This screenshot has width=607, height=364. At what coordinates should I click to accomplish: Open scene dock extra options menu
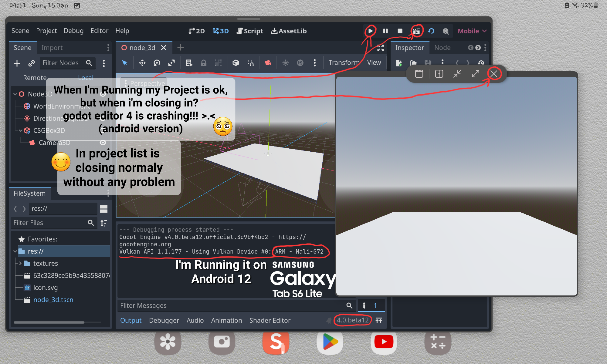[104, 63]
